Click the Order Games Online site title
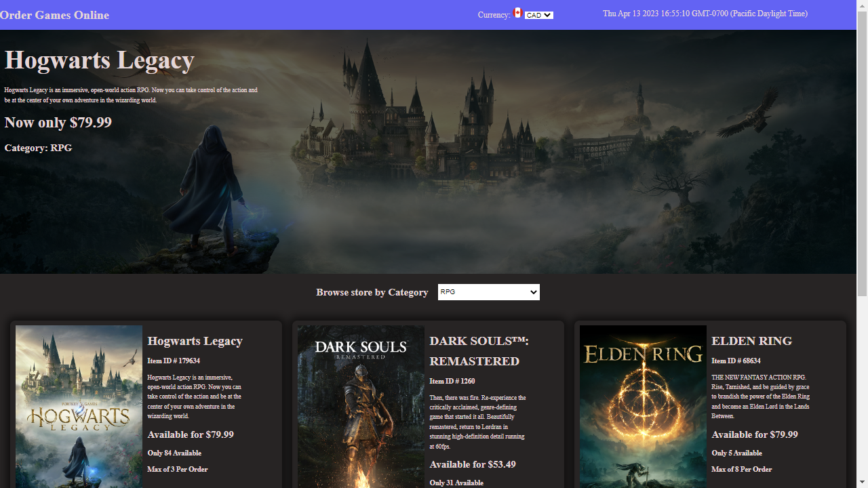868x488 pixels. coord(55,15)
